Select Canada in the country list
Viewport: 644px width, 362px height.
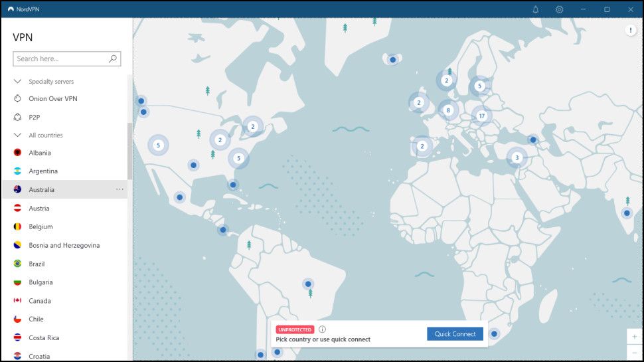(64, 300)
